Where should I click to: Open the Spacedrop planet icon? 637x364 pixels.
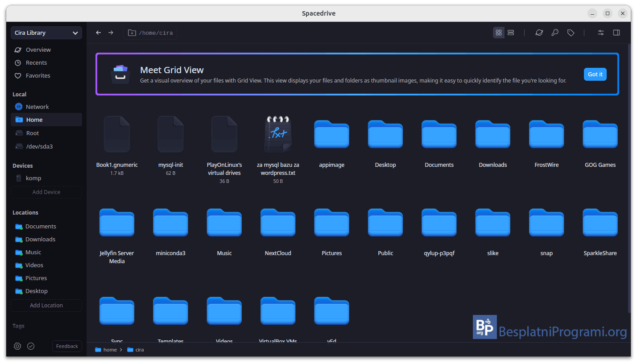point(539,33)
